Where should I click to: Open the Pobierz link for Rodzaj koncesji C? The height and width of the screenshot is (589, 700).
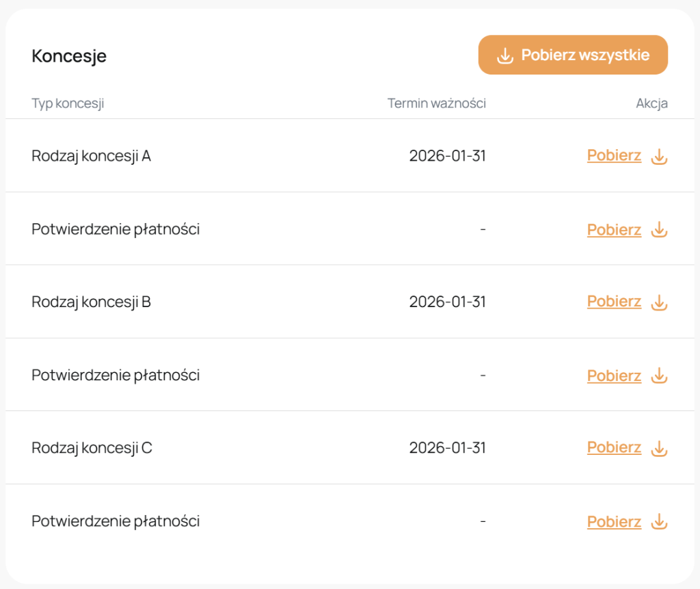tap(614, 448)
